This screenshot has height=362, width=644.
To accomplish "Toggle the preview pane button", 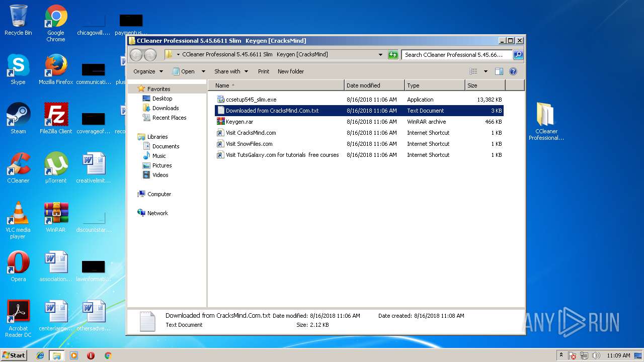I will [499, 71].
